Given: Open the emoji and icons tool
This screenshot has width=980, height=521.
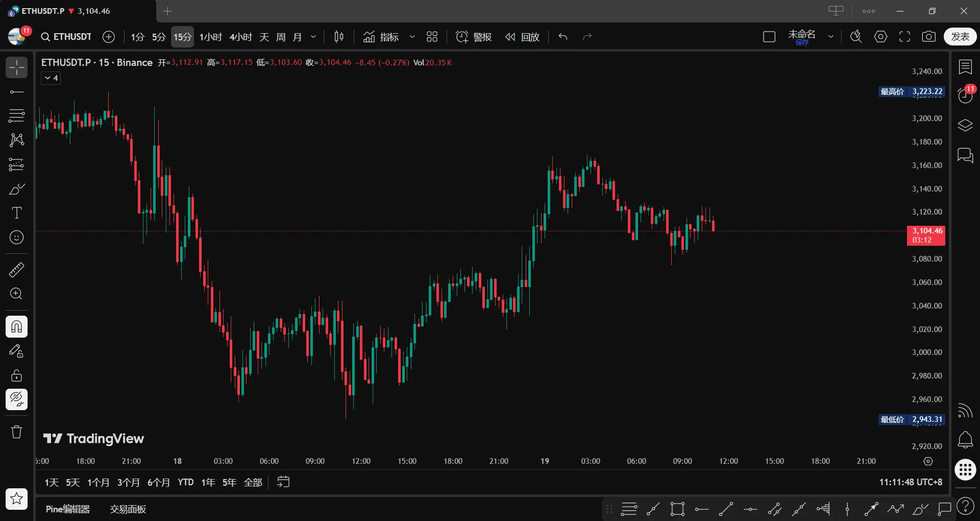Looking at the screenshot, I should (16, 238).
